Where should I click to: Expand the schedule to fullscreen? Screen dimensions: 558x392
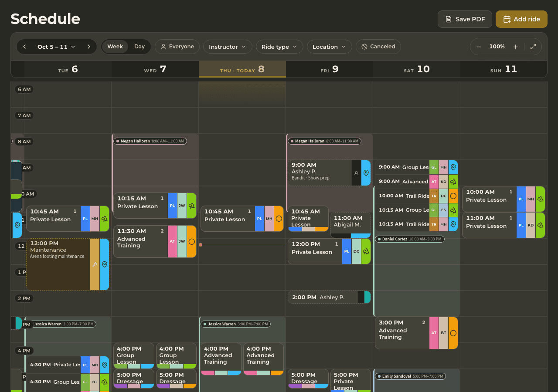[x=533, y=47]
